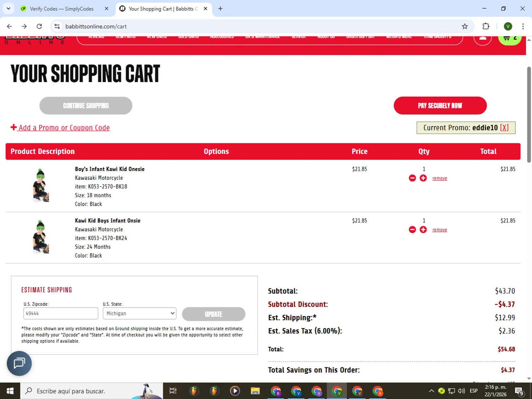Select the order Total $54.68
The width and height of the screenshot is (532, 399).
(x=506, y=349)
